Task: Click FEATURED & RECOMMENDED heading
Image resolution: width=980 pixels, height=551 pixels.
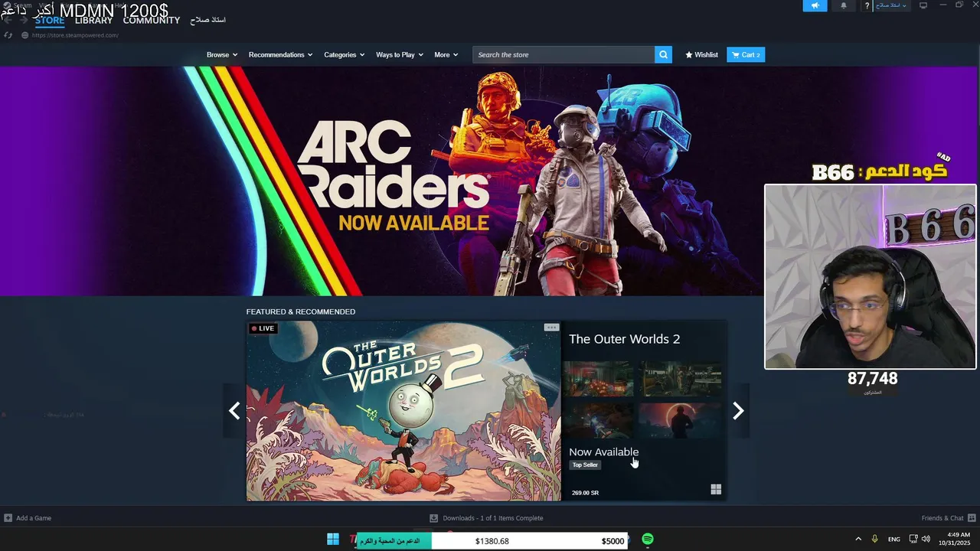Action: (x=301, y=311)
